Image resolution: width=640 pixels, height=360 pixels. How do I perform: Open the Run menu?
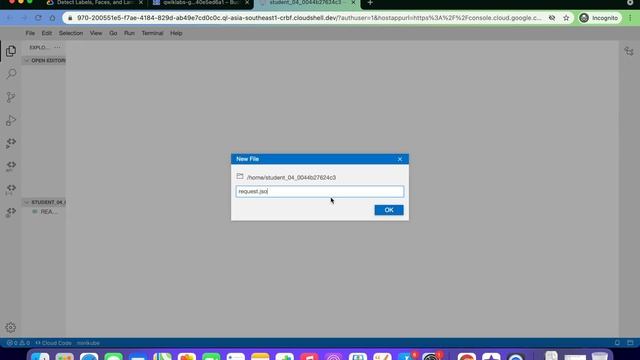point(129,33)
